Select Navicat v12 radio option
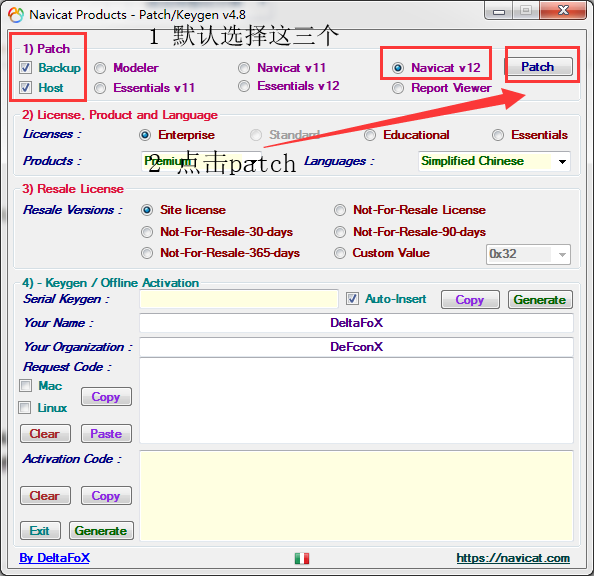 [398, 68]
